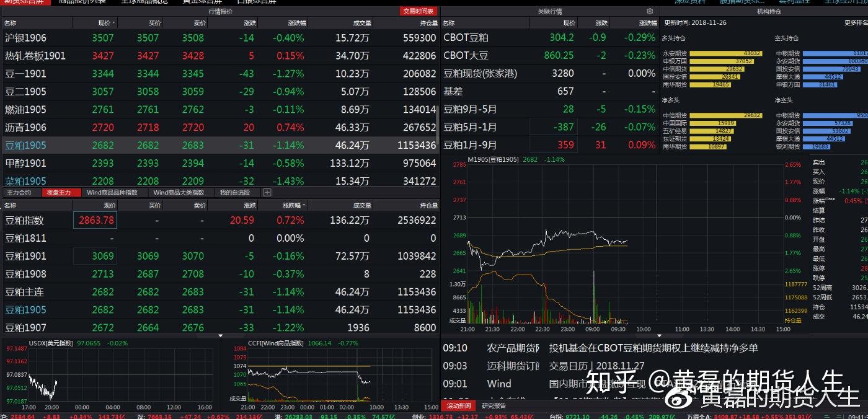Click 中信期货 29632 net long bar
The image size is (868, 419).
(x=725, y=115)
